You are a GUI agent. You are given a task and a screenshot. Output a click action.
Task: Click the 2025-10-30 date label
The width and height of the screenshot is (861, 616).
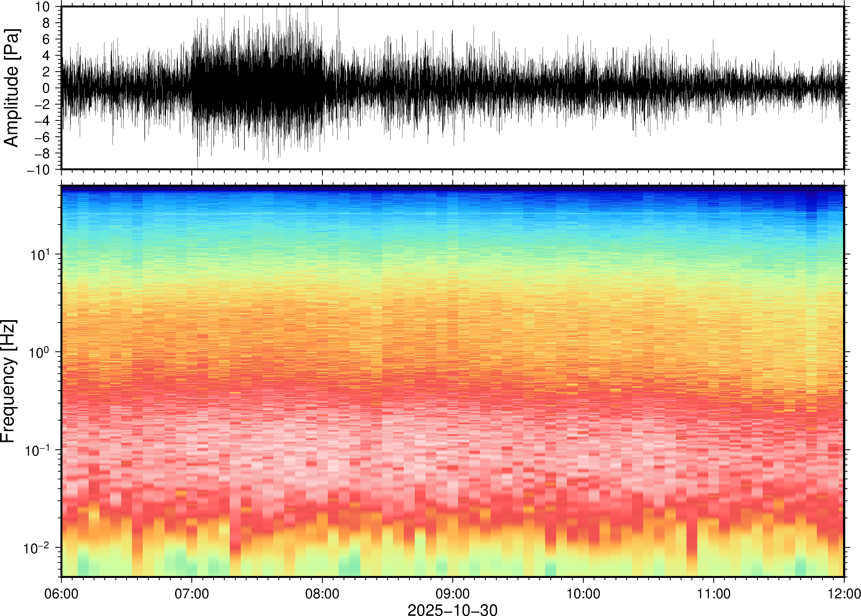[452, 610]
